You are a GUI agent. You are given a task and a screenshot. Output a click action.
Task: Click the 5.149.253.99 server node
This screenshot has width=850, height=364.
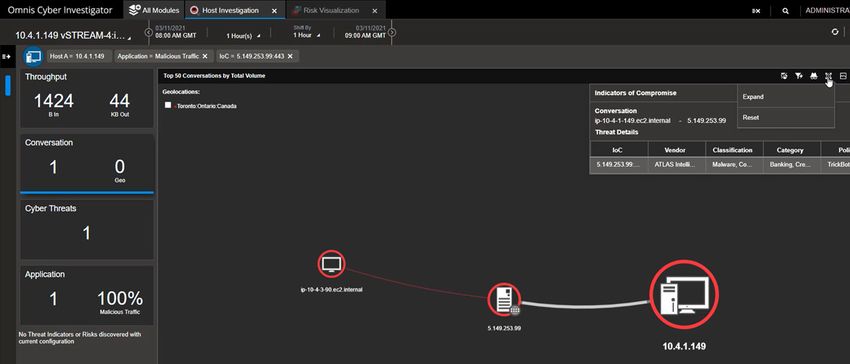(x=504, y=300)
